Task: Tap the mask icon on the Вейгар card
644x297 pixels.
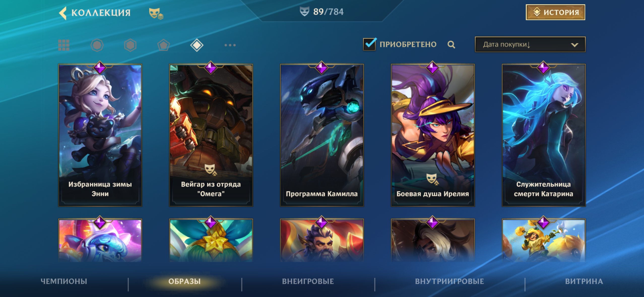Action: [x=210, y=169]
